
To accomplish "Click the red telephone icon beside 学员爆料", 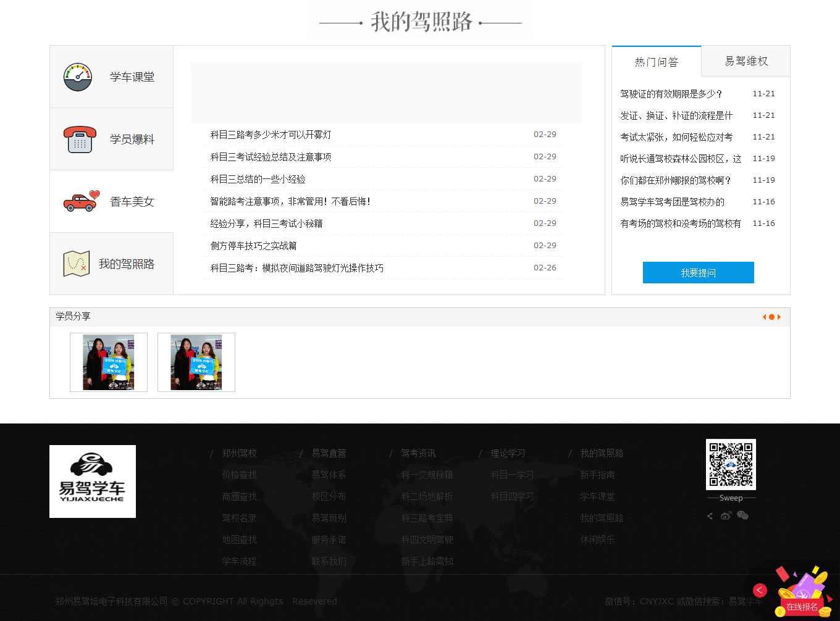I will [80, 138].
